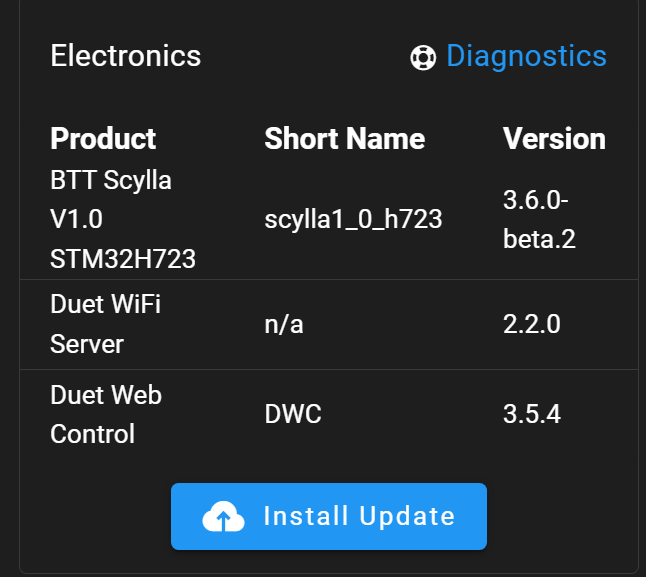Click the scylla1_0_h723 short name
The height and width of the screenshot is (577, 646).
coord(353,219)
